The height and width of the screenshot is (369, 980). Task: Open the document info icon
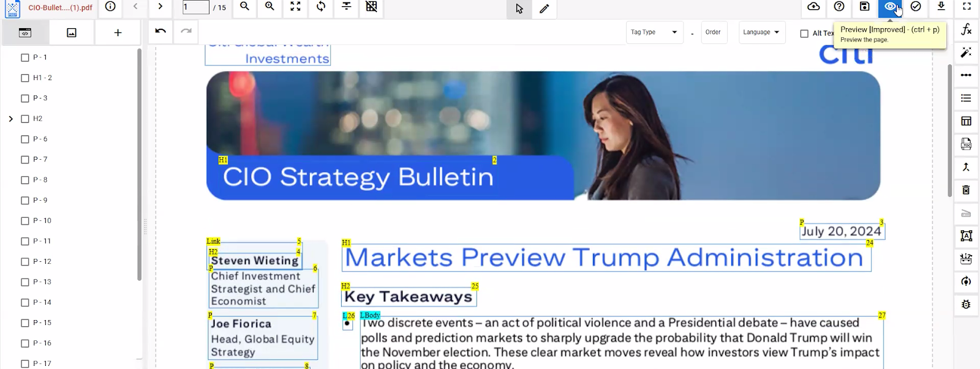[x=110, y=6]
